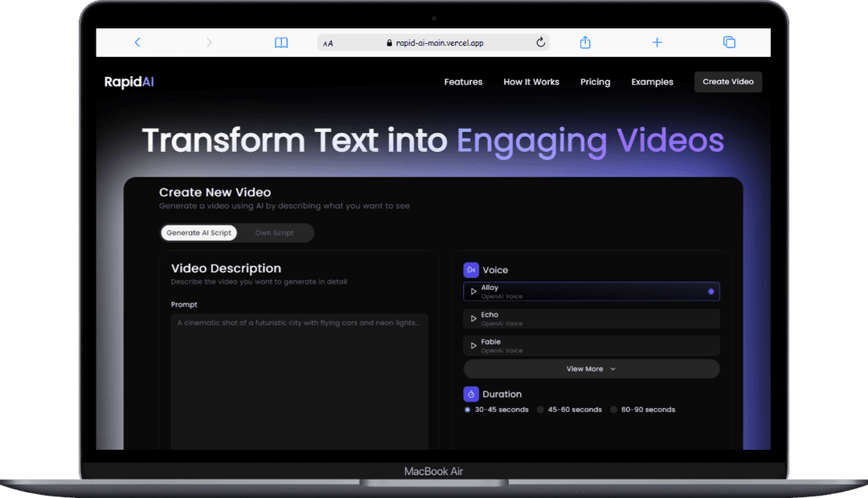Open the AA reader text options
This screenshot has width=868, height=498.
pos(328,43)
